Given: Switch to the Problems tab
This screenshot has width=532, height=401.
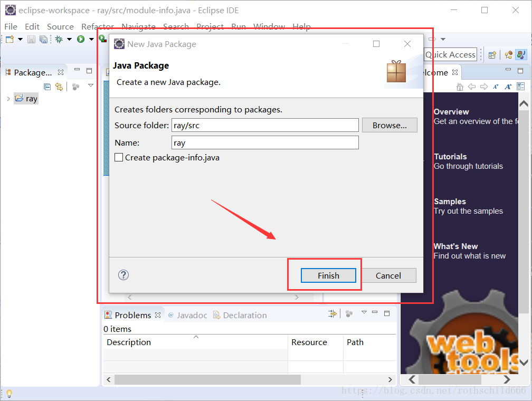Looking at the screenshot, I should pyautogui.click(x=132, y=315).
